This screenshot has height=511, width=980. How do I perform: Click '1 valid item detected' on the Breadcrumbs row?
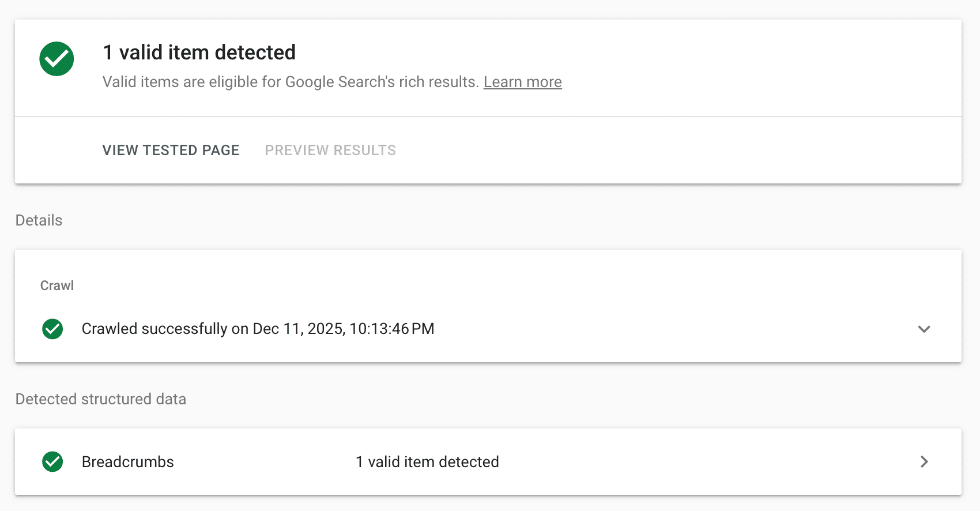[427, 461]
